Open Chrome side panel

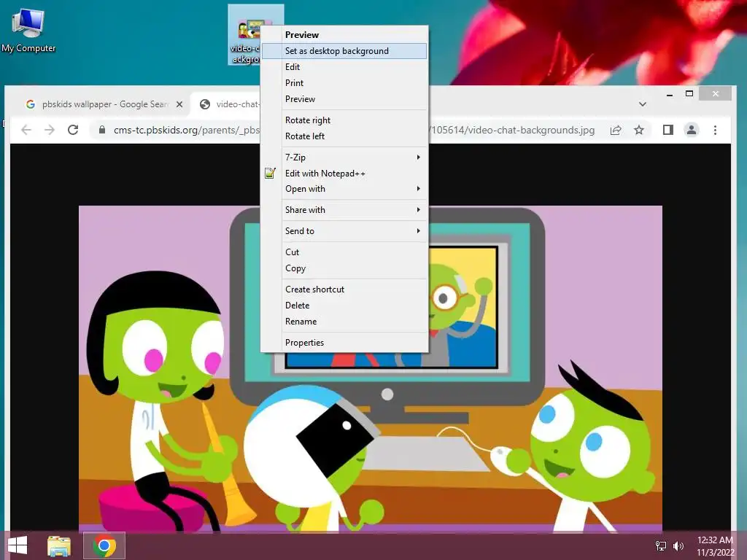pos(668,130)
